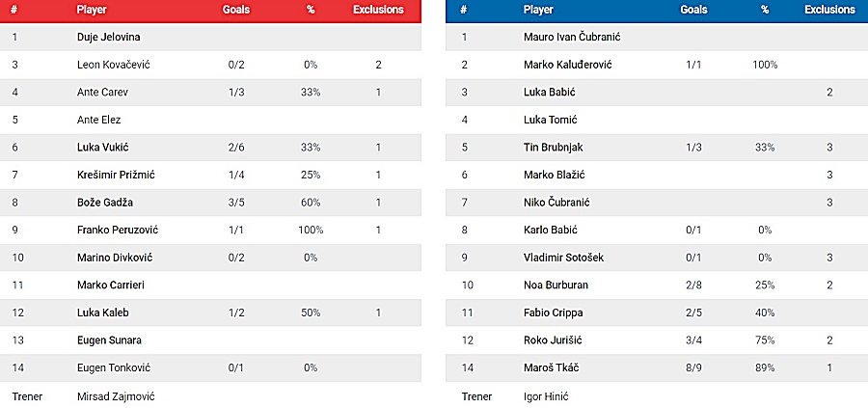Select Marko Kaluđerović player name
868x408 pixels.
pos(567,65)
